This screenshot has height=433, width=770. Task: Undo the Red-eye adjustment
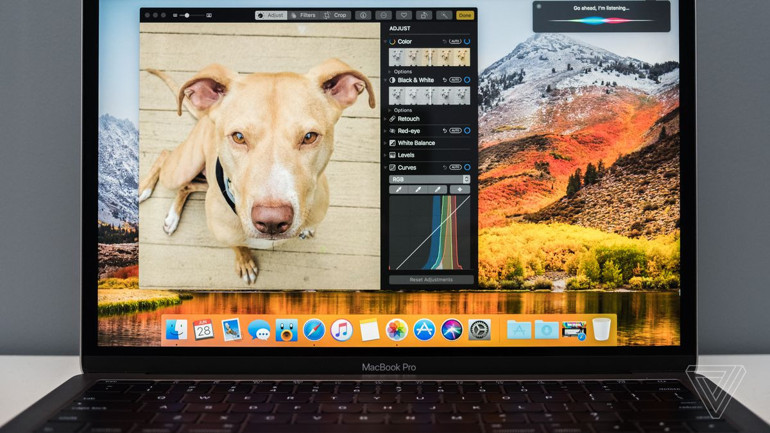pos(444,131)
